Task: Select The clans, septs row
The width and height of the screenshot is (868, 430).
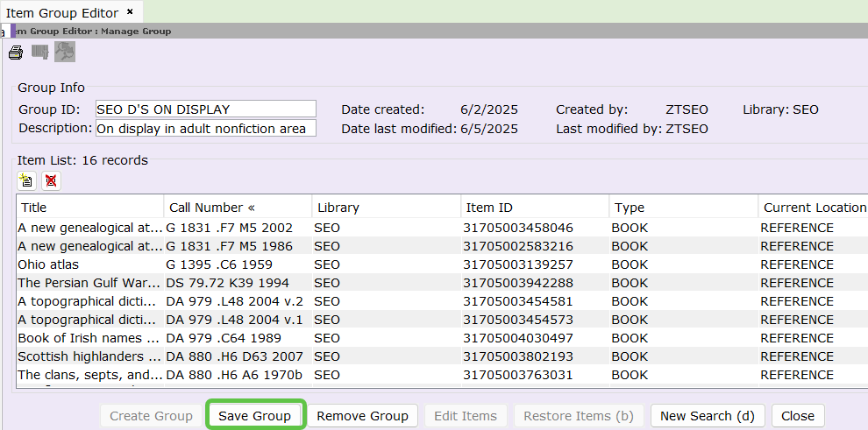Action: point(442,375)
